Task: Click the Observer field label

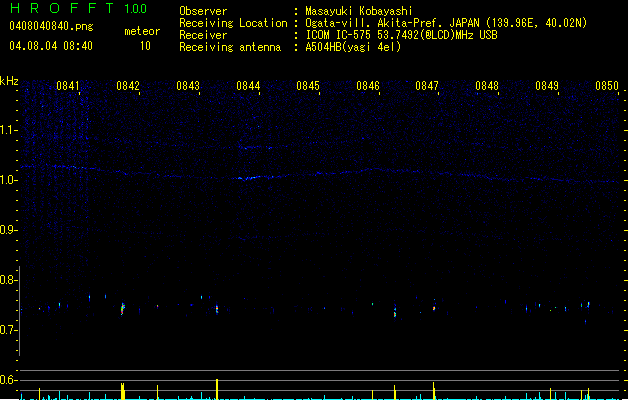Action: [x=203, y=11]
